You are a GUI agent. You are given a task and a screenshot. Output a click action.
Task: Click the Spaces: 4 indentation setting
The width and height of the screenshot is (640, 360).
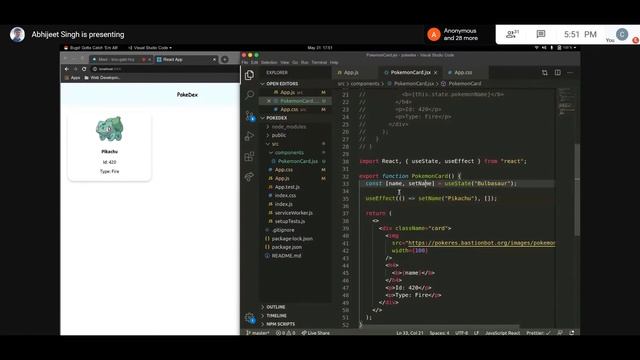(x=439, y=333)
